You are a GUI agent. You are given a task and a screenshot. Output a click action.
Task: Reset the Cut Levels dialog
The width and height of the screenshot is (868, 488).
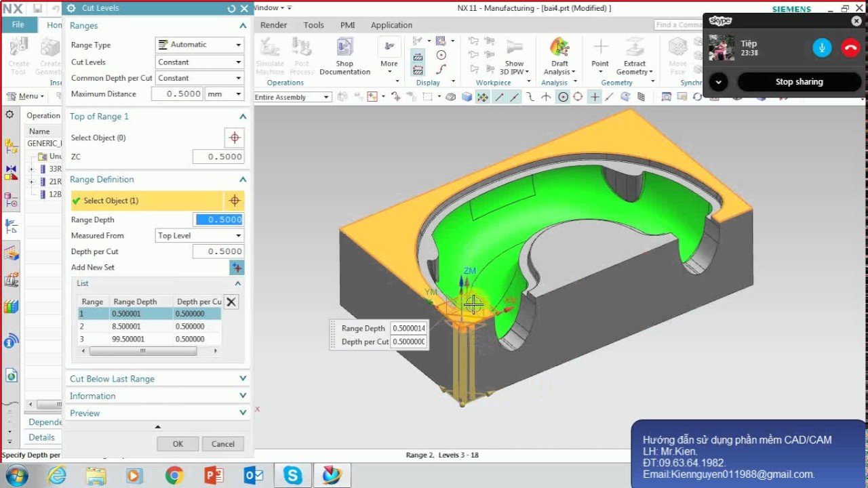231,8
